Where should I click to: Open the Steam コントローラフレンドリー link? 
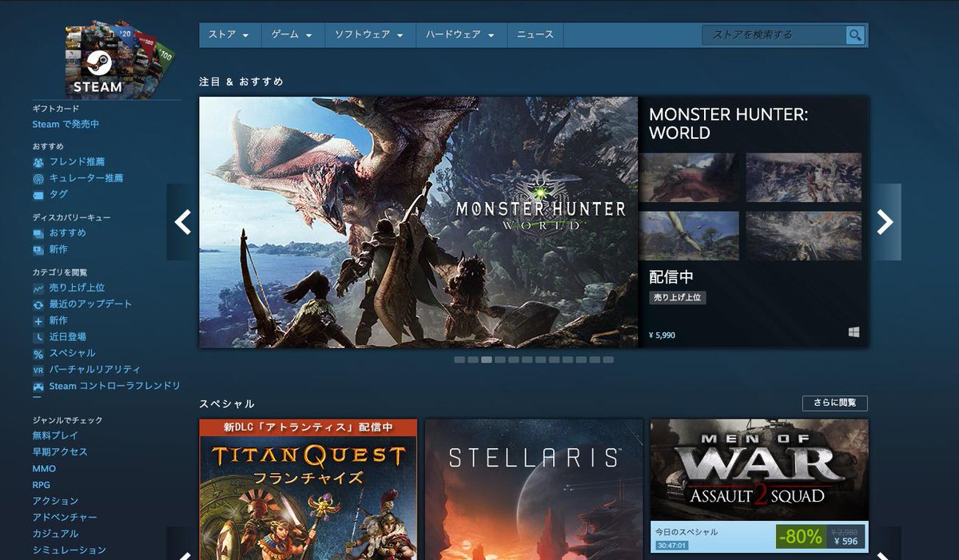pyautogui.click(x=114, y=387)
